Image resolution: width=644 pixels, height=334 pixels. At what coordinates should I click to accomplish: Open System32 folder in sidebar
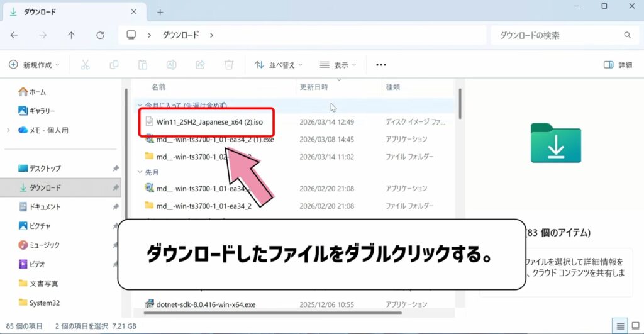39,303
